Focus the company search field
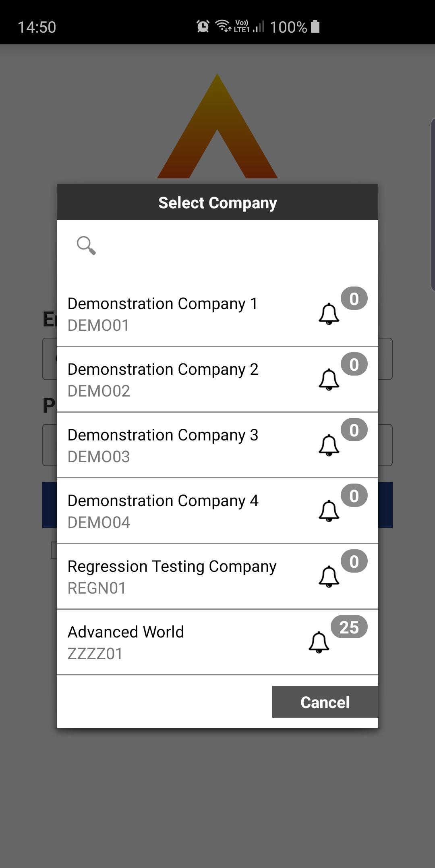Image resolution: width=435 pixels, height=868 pixels. click(x=226, y=245)
